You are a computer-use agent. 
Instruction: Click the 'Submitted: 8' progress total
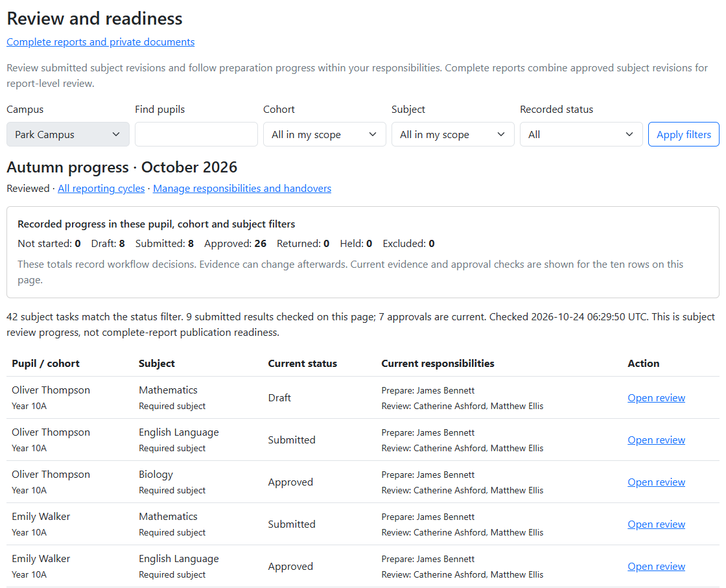pyautogui.click(x=165, y=244)
